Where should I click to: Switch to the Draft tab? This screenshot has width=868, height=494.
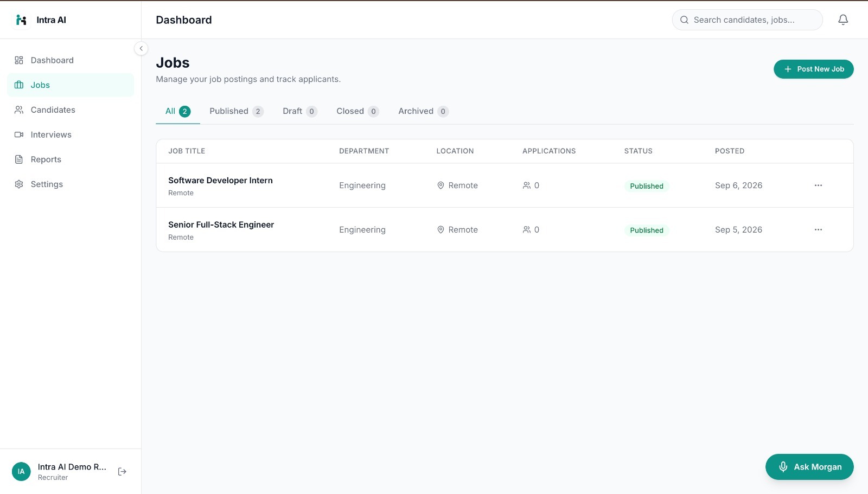click(x=300, y=112)
